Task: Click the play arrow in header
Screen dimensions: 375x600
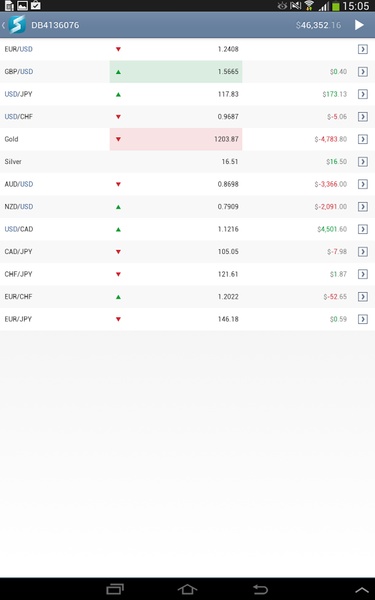Action: pos(359,25)
